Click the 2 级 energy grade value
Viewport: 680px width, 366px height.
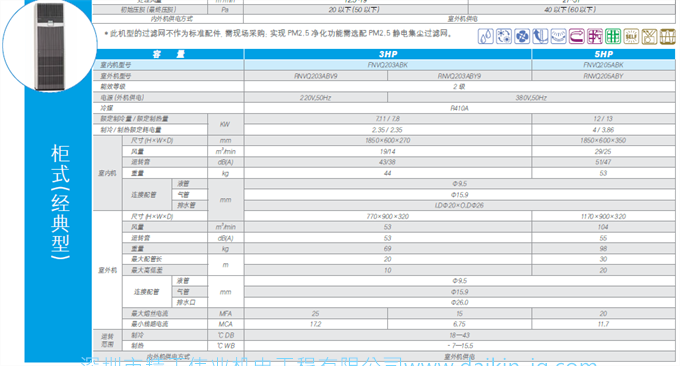tap(459, 87)
